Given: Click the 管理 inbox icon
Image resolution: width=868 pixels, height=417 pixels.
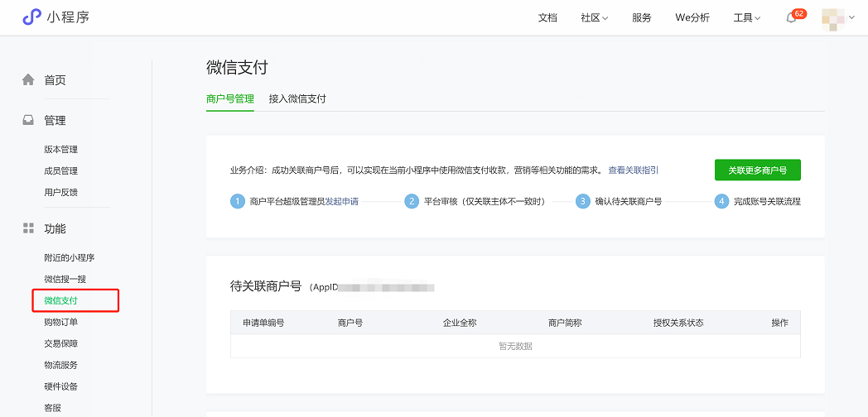Looking at the screenshot, I should pyautogui.click(x=27, y=120).
